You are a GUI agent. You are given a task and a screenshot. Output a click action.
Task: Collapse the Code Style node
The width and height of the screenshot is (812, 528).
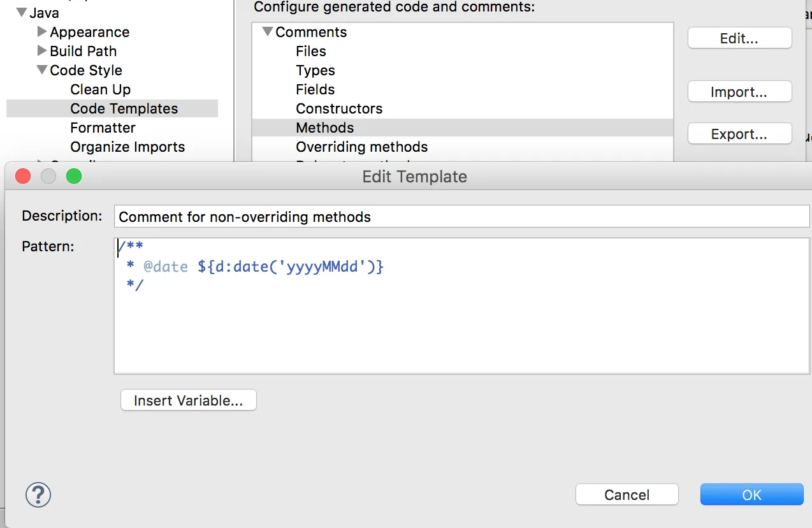[42, 70]
